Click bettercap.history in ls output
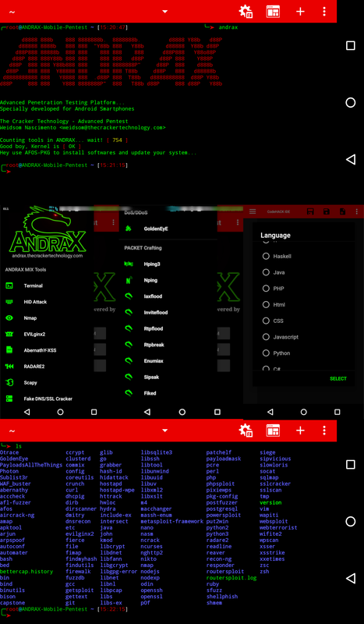Image resolution: width=364 pixels, height=624 pixels. tap(27, 572)
